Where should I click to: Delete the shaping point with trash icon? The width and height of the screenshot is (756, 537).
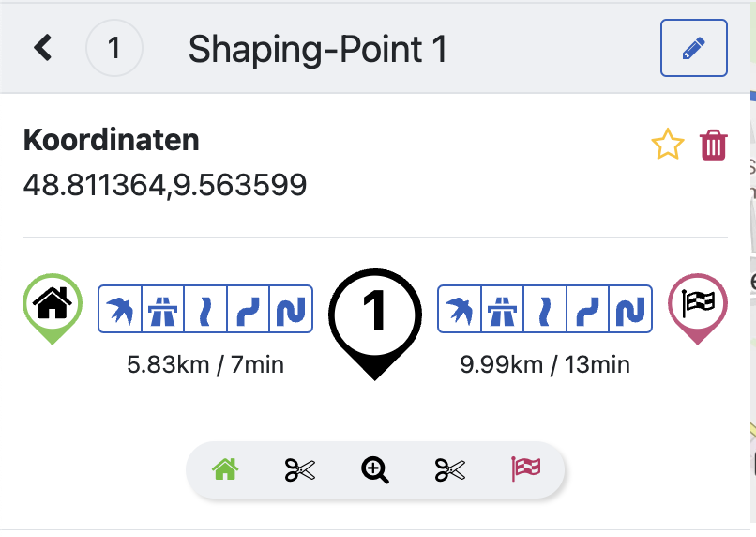[714, 146]
